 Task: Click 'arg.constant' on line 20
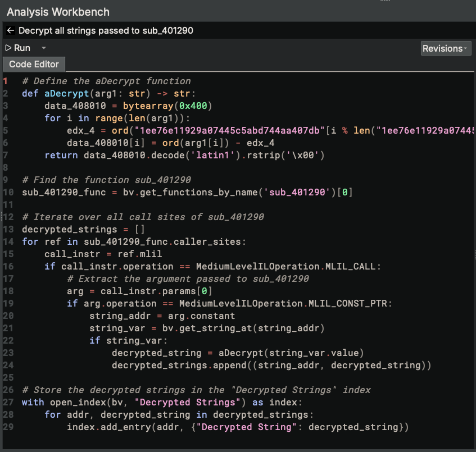(x=202, y=316)
